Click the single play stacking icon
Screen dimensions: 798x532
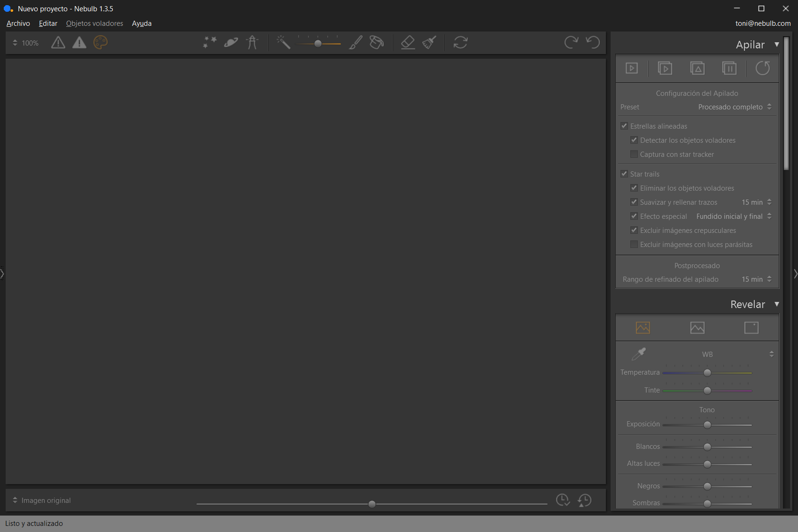tap(632, 68)
